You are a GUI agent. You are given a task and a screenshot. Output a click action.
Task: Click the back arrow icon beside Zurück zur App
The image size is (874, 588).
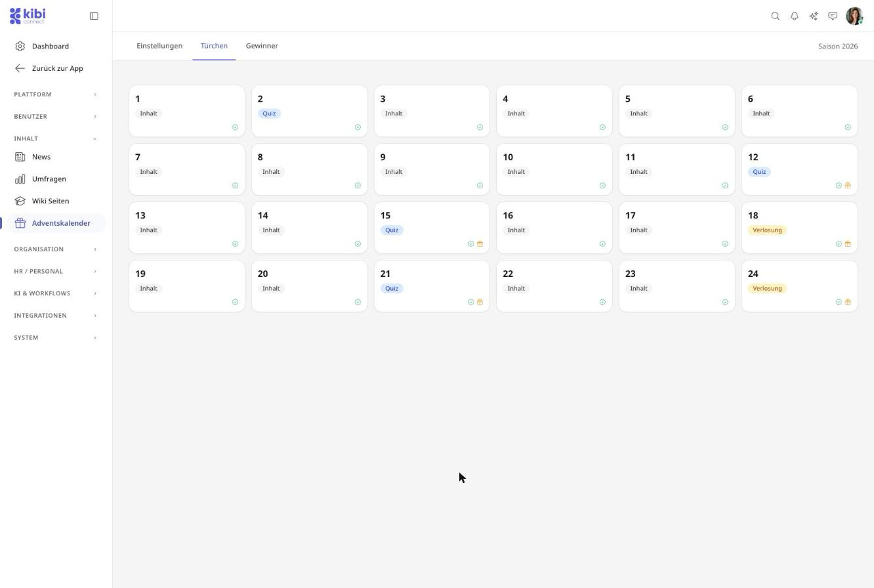click(20, 69)
